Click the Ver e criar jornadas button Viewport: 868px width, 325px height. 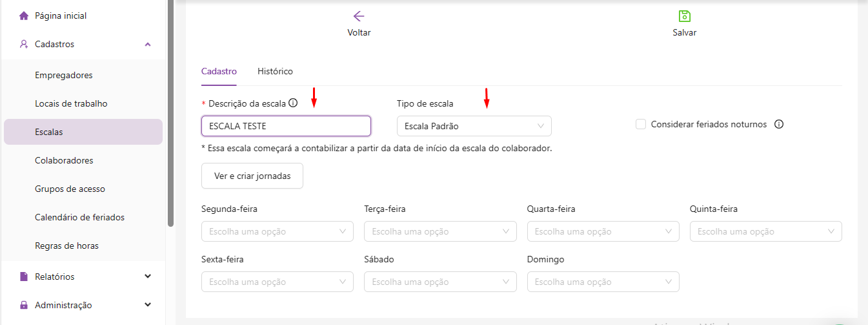pyautogui.click(x=252, y=176)
